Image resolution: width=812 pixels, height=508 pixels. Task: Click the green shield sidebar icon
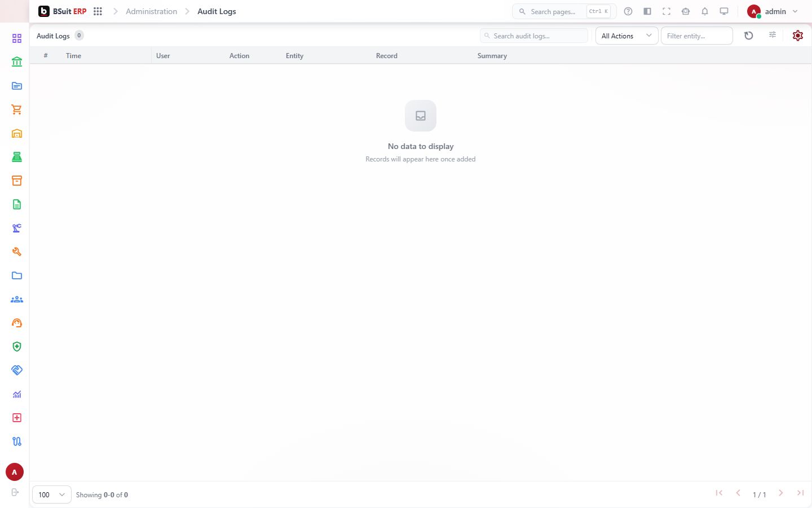17,347
